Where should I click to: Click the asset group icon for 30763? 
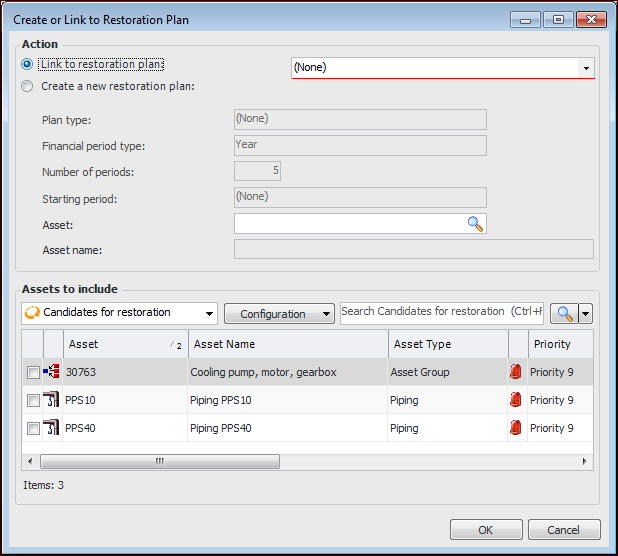52,372
